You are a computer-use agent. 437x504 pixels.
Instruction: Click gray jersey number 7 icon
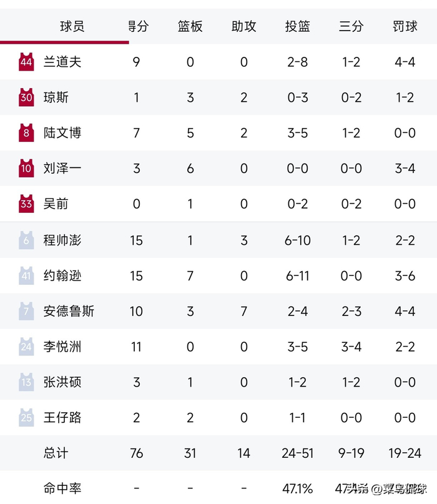point(26,311)
